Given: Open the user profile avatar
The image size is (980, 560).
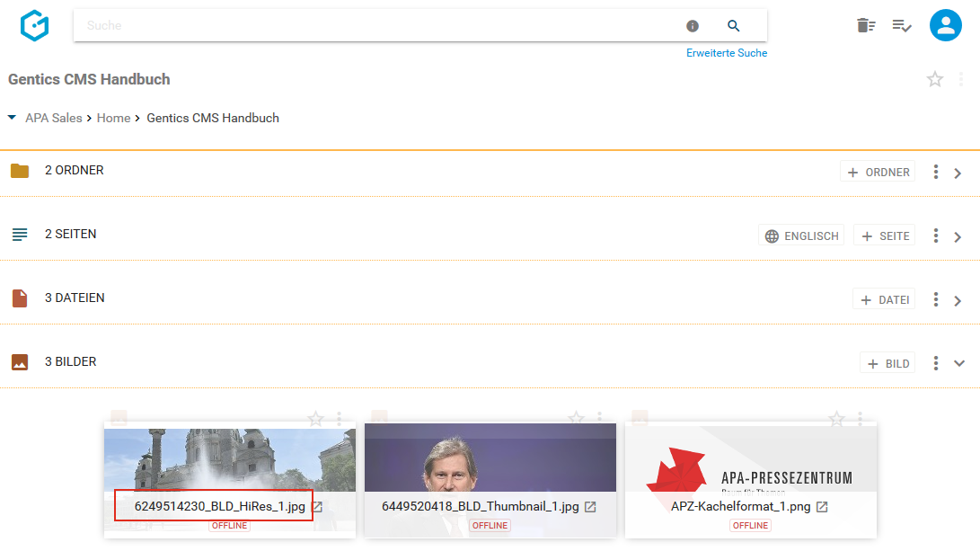Looking at the screenshot, I should [x=945, y=25].
